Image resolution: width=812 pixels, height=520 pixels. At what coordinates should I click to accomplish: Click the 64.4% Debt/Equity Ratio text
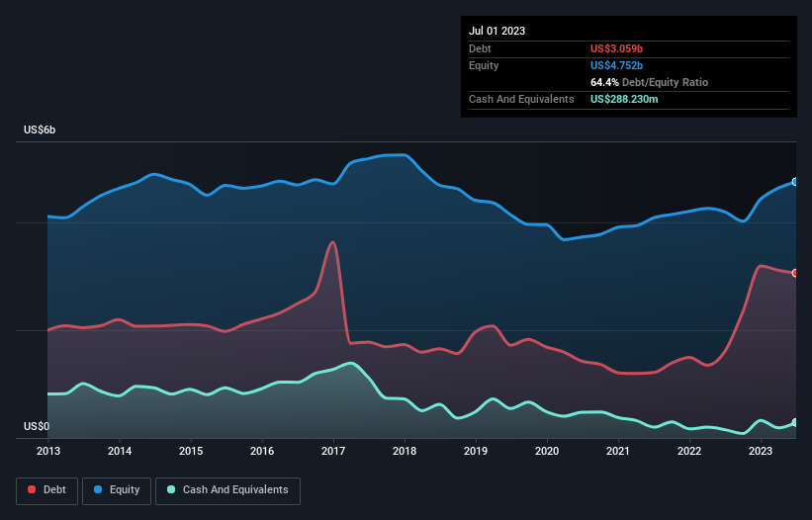tap(649, 82)
